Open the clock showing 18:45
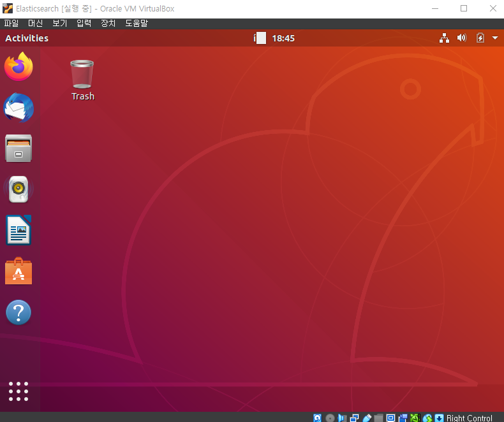This screenshot has width=504, height=422. [283, 38]
